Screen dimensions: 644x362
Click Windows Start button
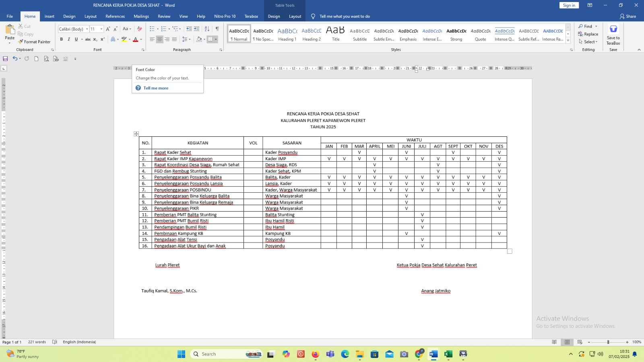pos(181,354)
